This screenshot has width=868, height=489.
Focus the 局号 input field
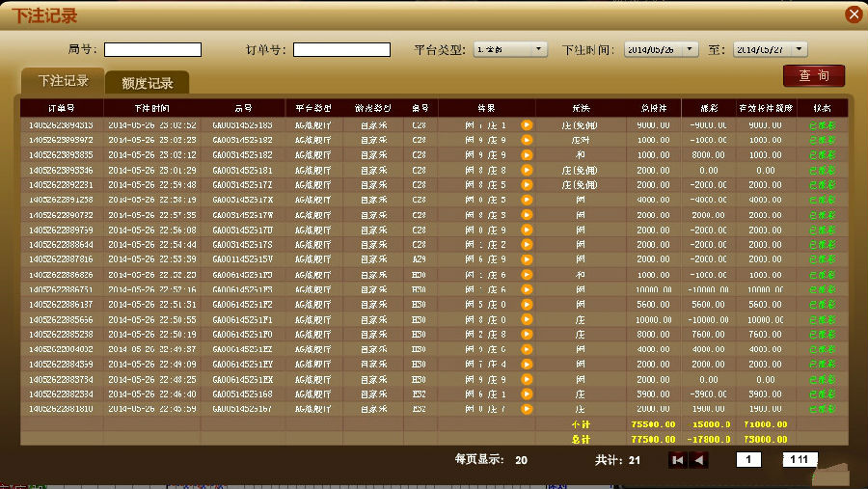coord(152,50)
